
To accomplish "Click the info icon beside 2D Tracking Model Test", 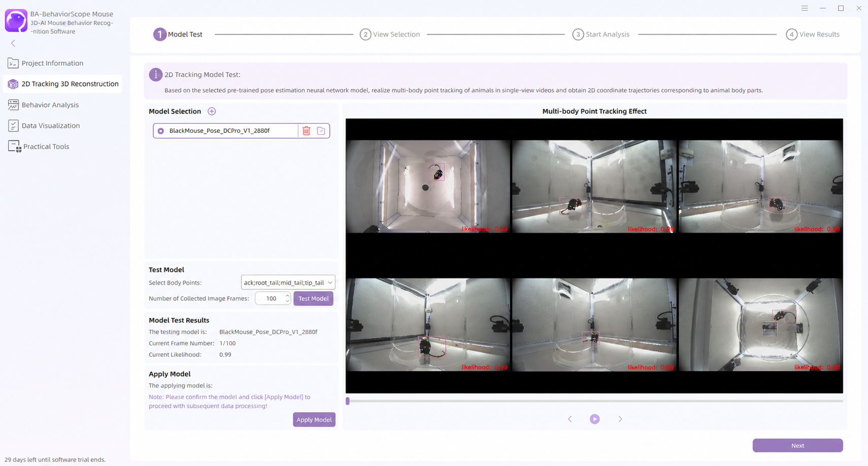I will (155, 75).
